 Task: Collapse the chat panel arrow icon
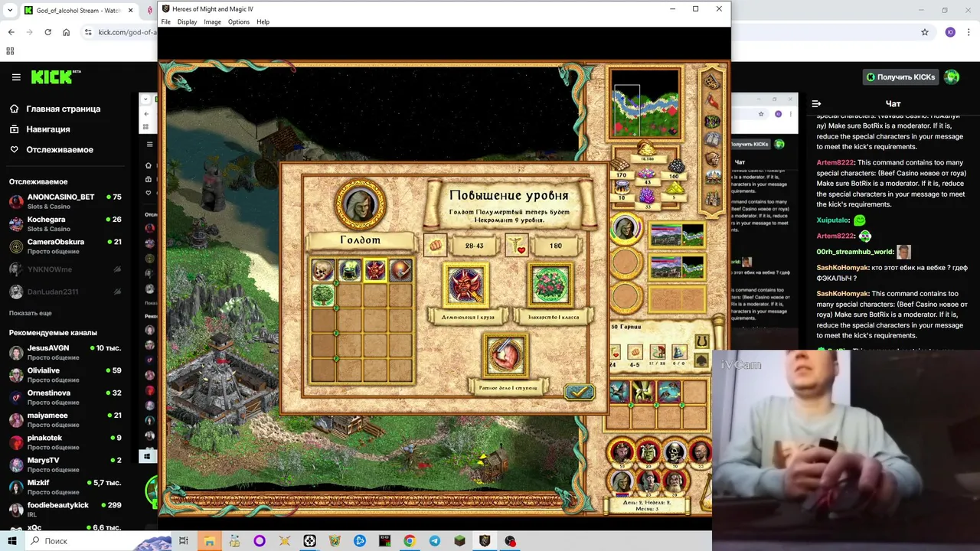[816, 103]
